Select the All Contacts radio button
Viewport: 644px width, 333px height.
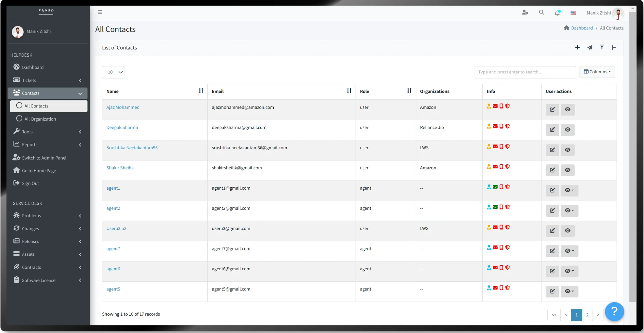[x=20, y=106]
